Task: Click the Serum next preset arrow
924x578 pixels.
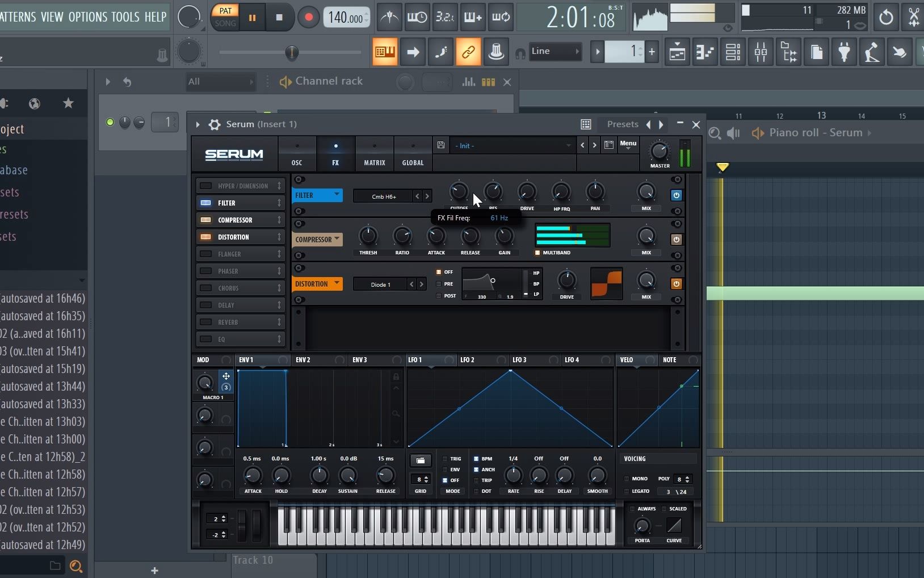Action: point(594,145)
